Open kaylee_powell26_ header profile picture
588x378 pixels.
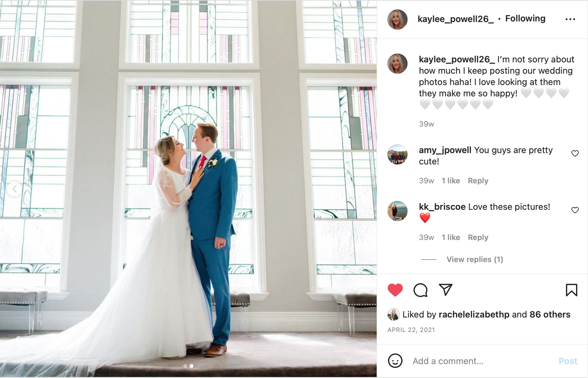[397, 20]
